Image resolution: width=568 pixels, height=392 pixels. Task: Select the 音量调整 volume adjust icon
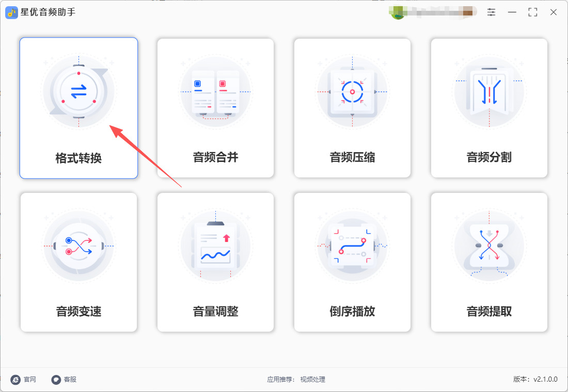point(215,246)
